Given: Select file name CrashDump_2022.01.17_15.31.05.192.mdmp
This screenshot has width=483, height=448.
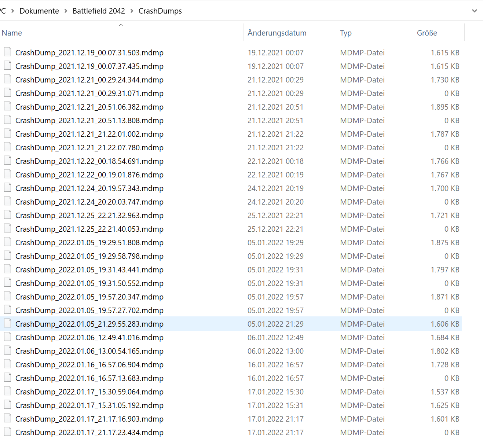Looking at the screenshot, I should click(x=89, y=405).
